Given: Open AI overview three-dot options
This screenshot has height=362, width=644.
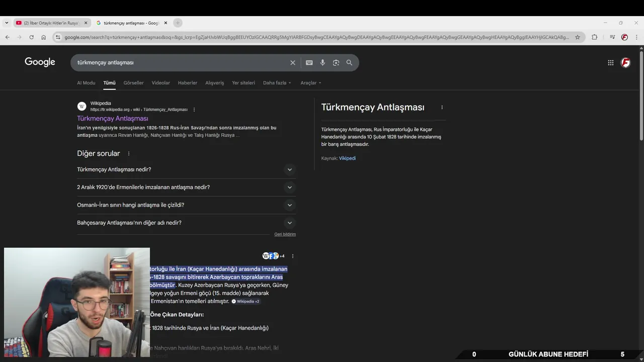Looking at the screenshot, I should click(x=293, y=256).
